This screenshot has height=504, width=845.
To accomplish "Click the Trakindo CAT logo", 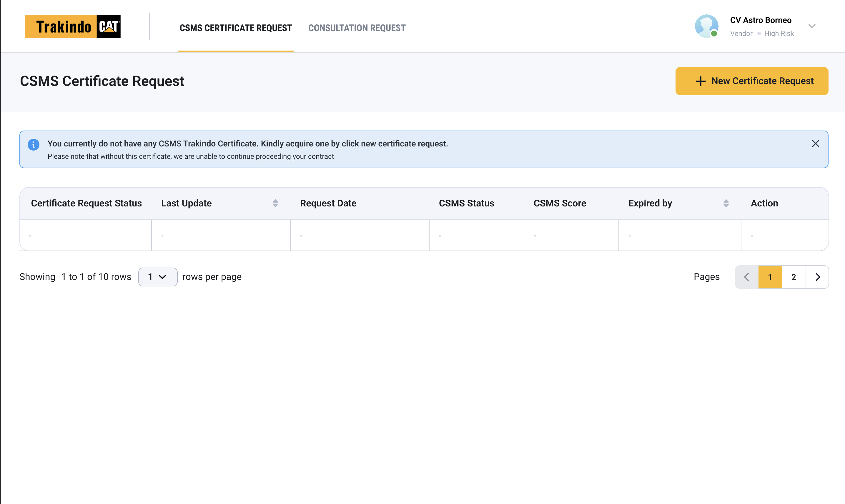I will click(x=72, y=26).
